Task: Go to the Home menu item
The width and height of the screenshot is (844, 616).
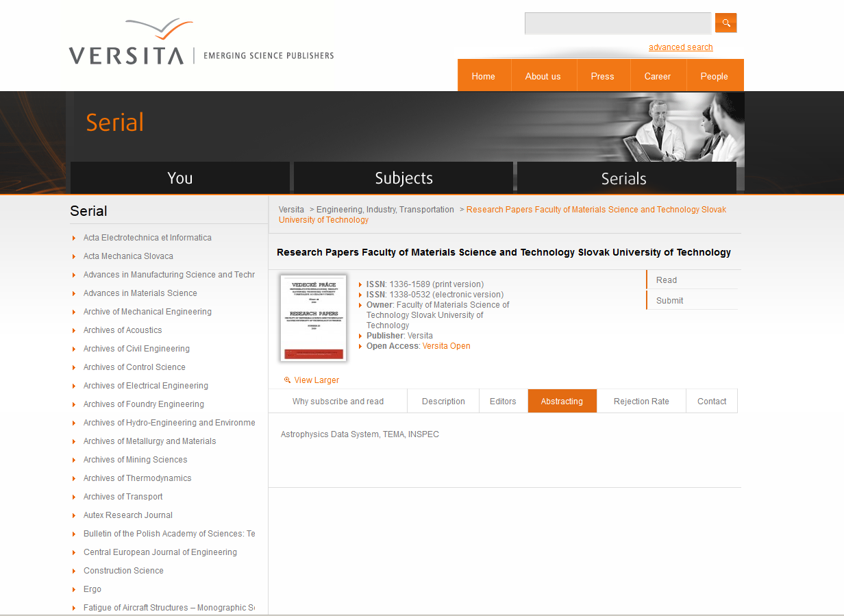Action: [483, 76]
